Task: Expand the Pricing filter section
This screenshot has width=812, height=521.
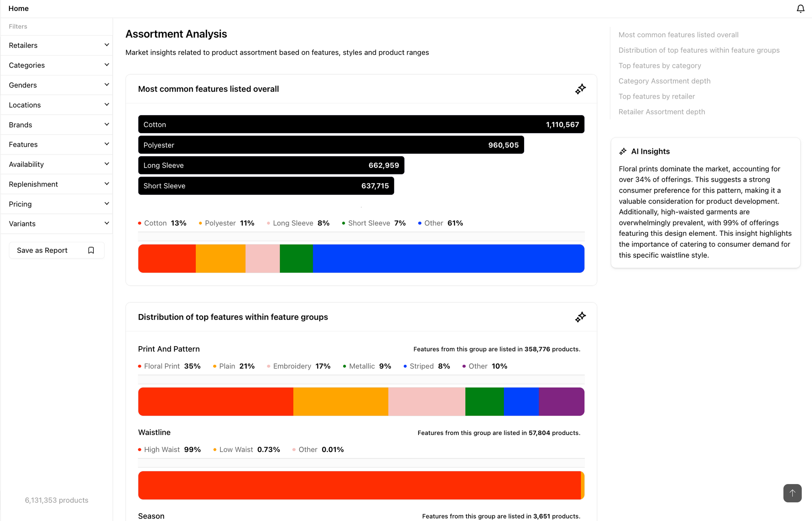Action: pos(56,203)
